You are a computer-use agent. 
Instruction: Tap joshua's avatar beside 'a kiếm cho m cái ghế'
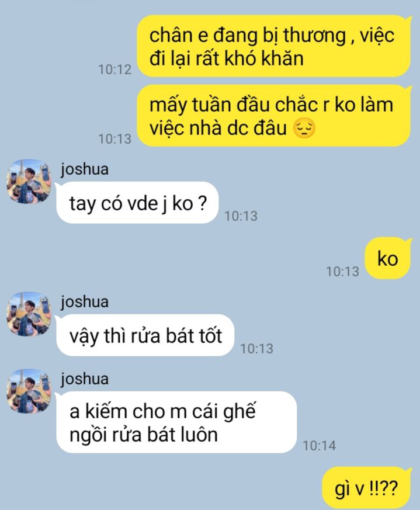pyautogui.click(x=29, y=391)
